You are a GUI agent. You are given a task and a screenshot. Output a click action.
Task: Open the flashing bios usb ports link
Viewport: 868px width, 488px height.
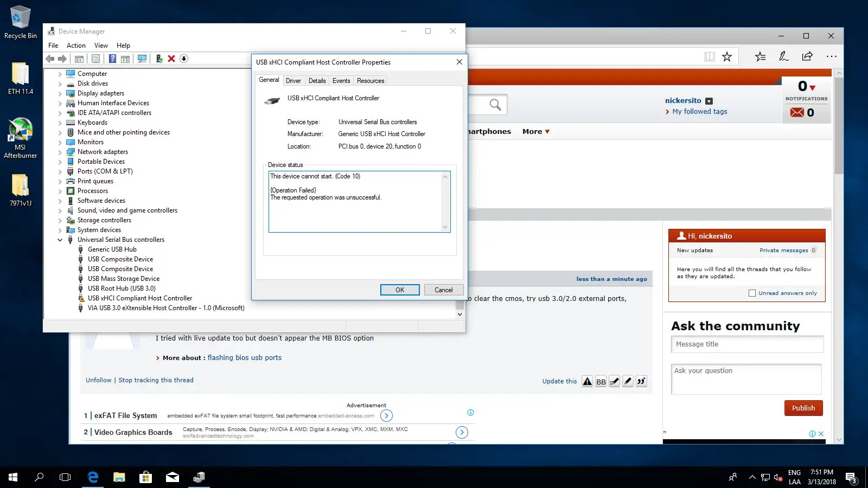pyautogui.click(x=245, y=358)
